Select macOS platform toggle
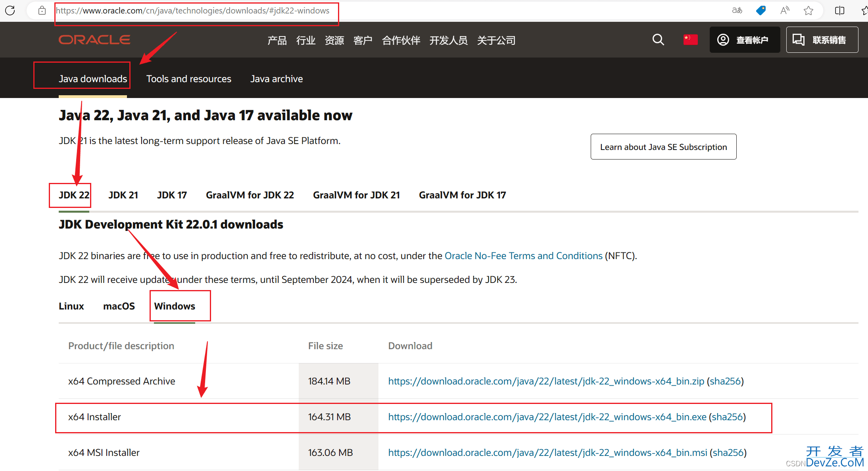 (119, 306)
